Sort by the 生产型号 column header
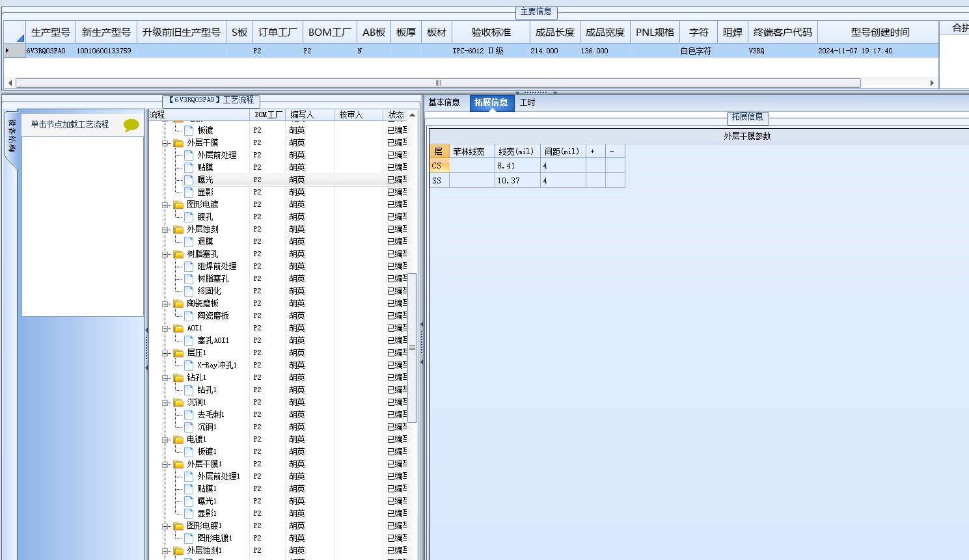This screenshot has height=560, width=969. [51, 32]
